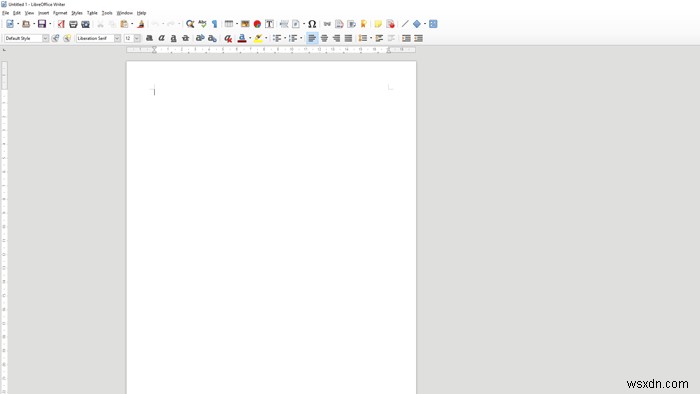Viewport: 700px width, 394px height.
Task: Open the Insert menu
Action: (43, 13)
